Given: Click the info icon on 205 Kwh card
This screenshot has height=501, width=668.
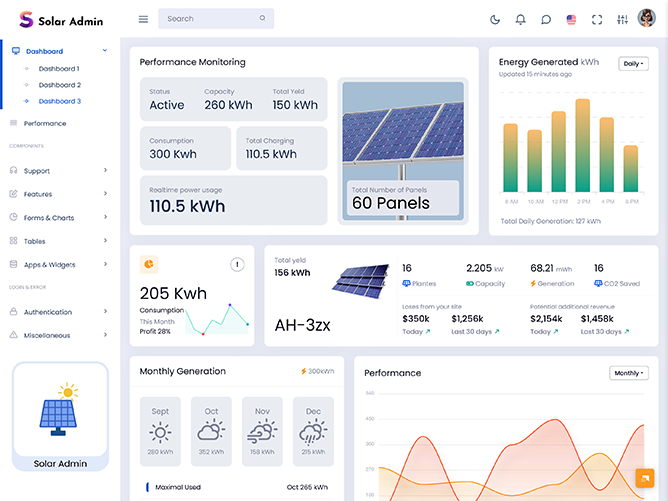Looking at the screenshot, I should tap(237, 264).
